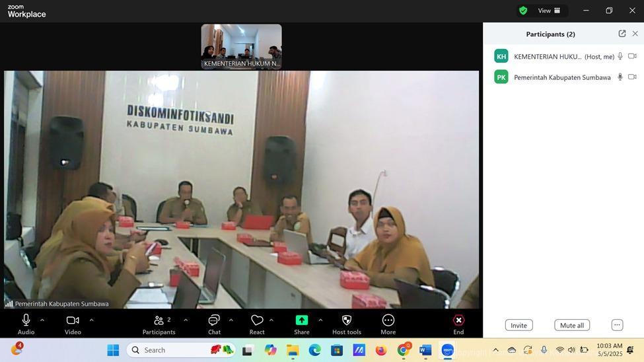
Task: Toggle the Audio microphone mute
Action: pyautogui.click(x=26, y=320)
